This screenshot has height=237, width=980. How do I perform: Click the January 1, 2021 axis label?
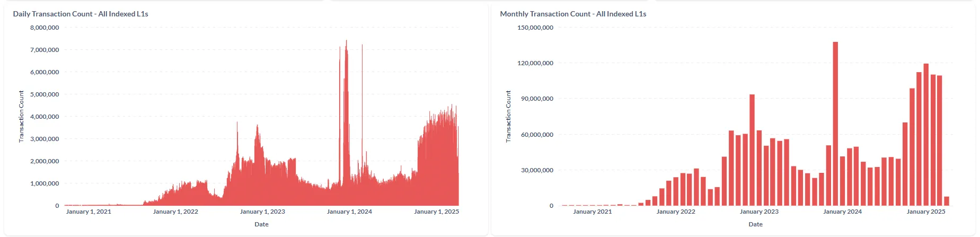point(89,212)
